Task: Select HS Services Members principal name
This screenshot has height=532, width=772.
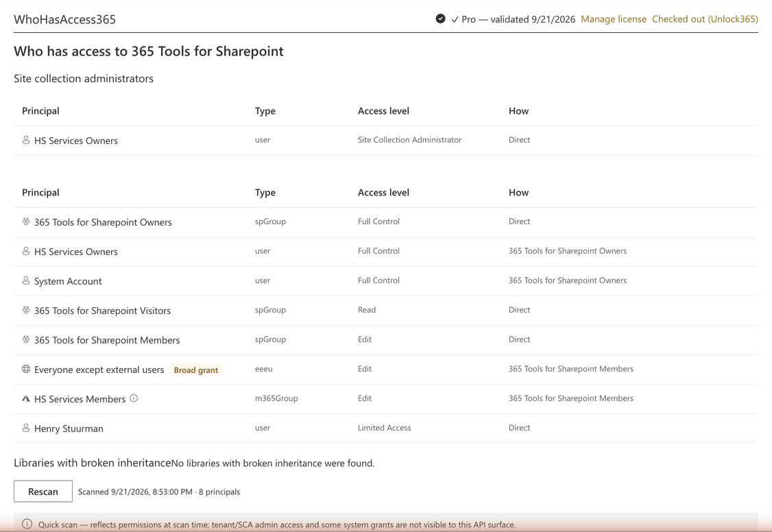Action: click(80, 399)
